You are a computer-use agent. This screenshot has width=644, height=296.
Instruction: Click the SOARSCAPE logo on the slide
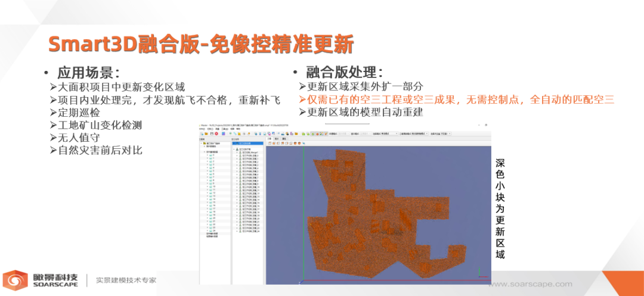pos(41,280)
